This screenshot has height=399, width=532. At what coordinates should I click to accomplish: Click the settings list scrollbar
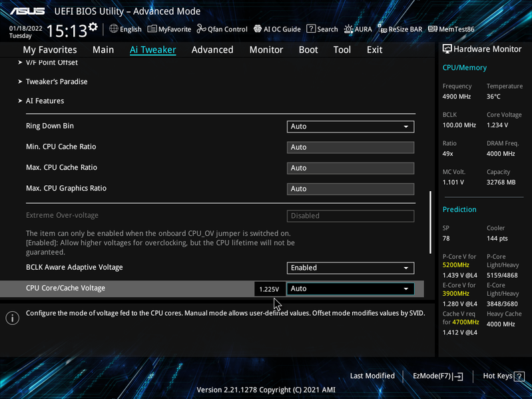coord(430,222)
